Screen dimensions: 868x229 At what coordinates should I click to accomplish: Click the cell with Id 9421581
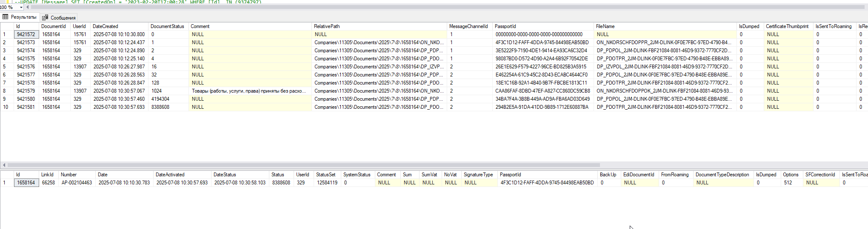26,107
